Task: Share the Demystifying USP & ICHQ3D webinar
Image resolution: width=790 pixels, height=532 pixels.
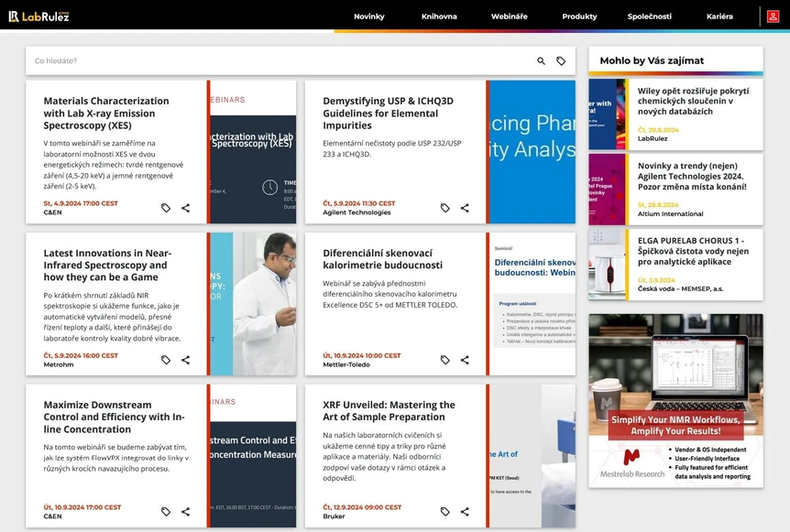Action: pos(465,208)
